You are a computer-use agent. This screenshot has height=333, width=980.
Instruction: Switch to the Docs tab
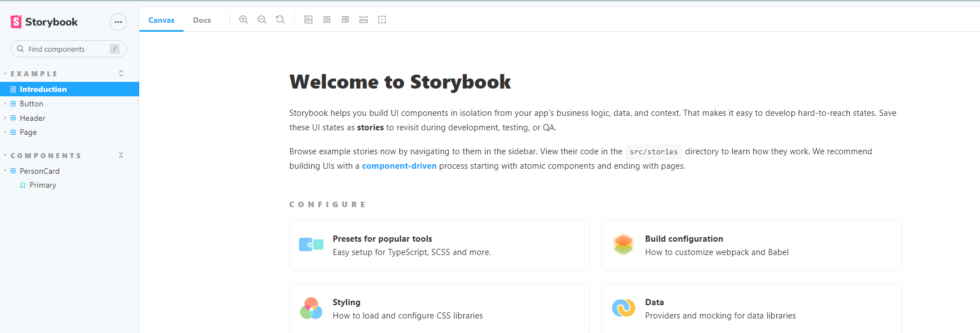[x=202, y=20]
